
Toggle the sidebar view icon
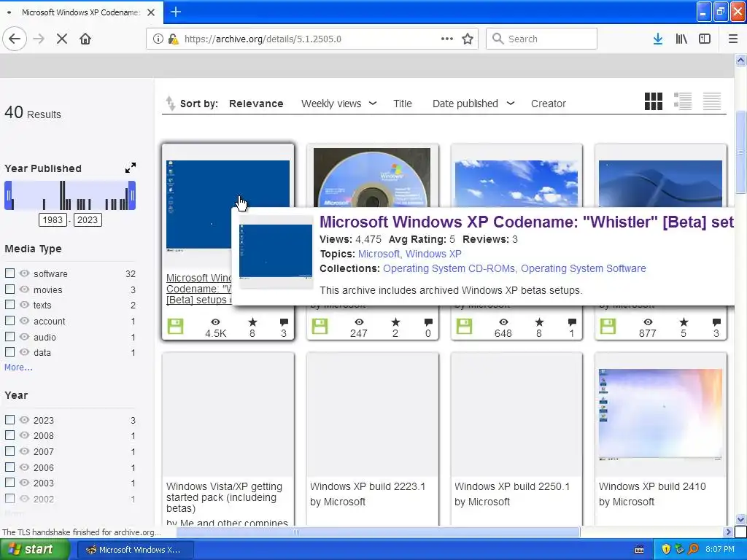[x=705, y=39]
